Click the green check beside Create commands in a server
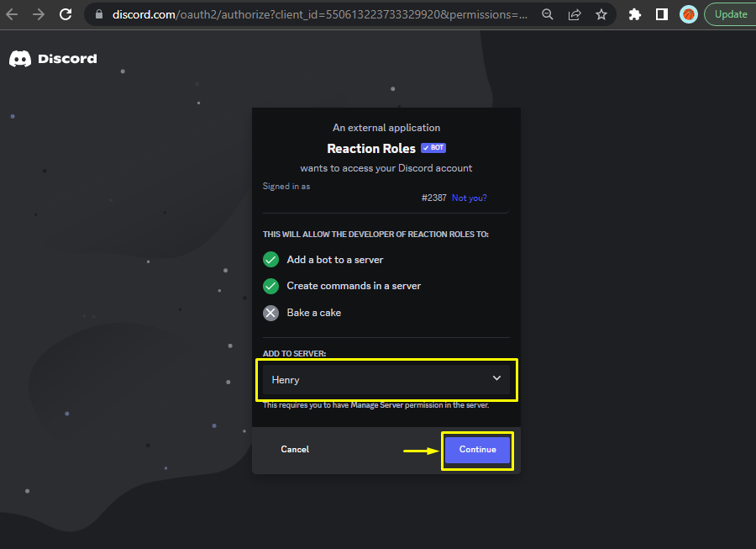Screen dimensions: 756x549 pyautogui.click(x=271, y=286)
